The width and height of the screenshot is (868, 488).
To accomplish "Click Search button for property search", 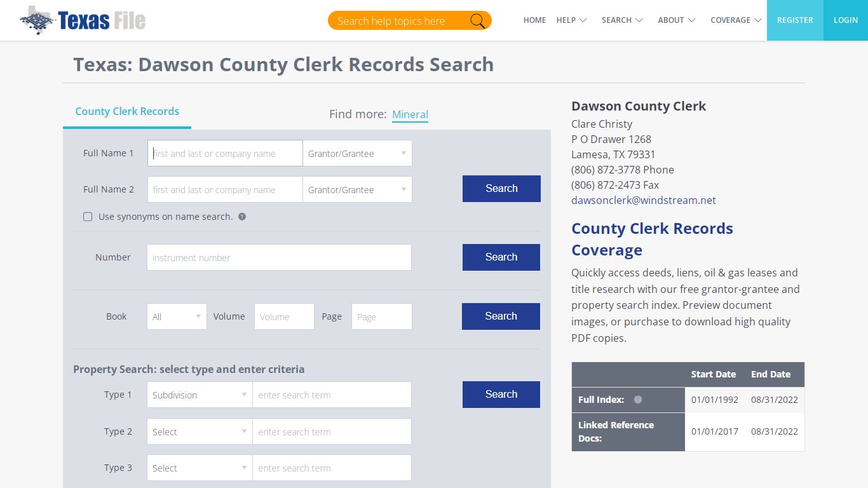I will click(x=501, y=395).
